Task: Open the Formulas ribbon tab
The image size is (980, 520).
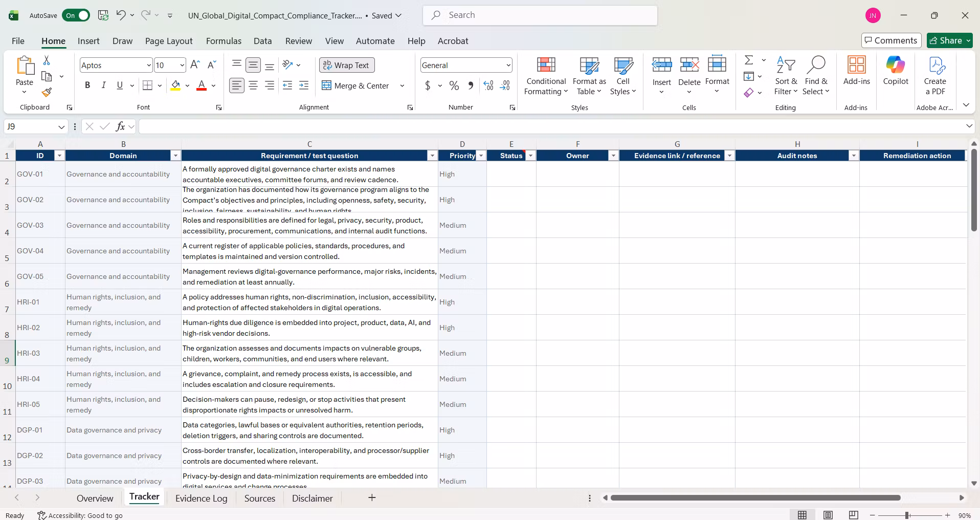Action: (224, 41)
